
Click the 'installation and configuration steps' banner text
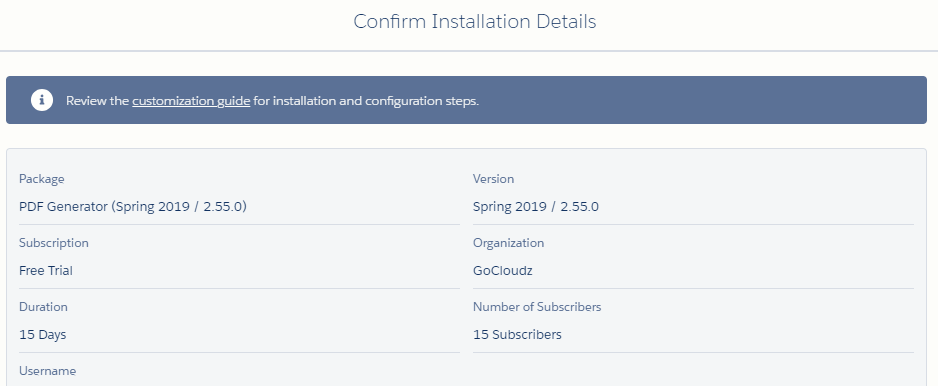pyautogui.click(x=366, y=101)
